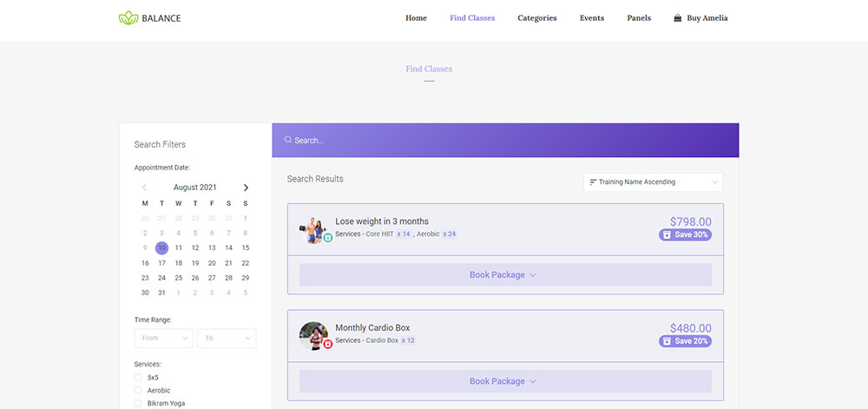Select August 25 in calendar
Image resolution: width=868 pixels, height=409 pixels.
(x=178, y=278)
